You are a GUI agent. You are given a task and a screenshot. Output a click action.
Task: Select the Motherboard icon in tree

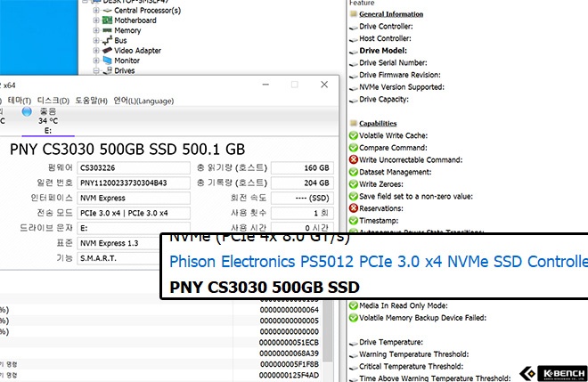click(108, 20)
